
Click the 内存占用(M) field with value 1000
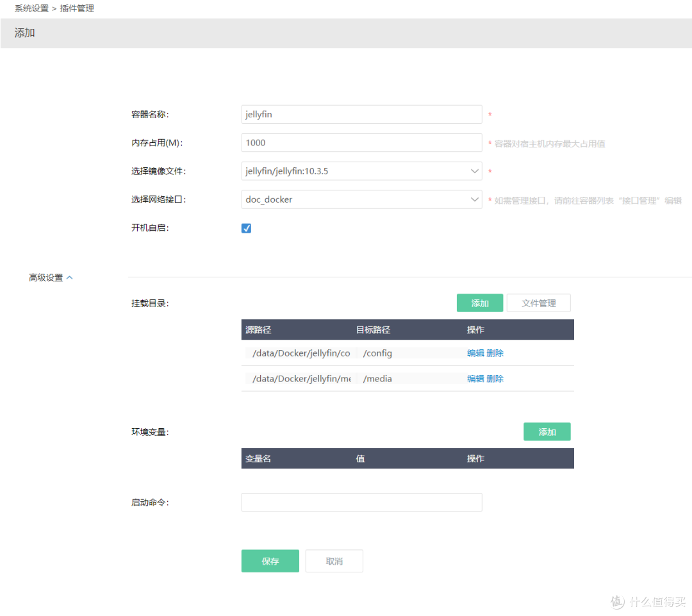361,142
